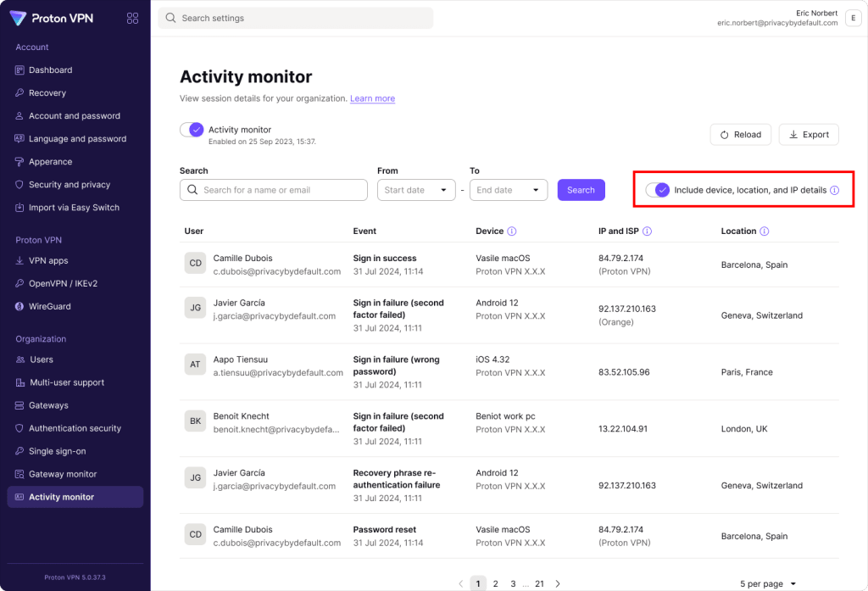Click device iOS 4.32
Screen dimensions: 868x591
pyautogui.click(x=492, y=360)
